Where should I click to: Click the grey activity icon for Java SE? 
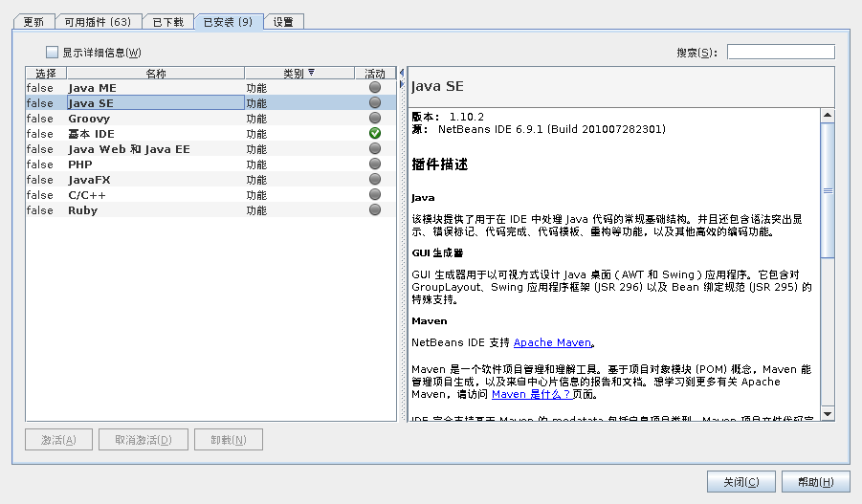375,102
